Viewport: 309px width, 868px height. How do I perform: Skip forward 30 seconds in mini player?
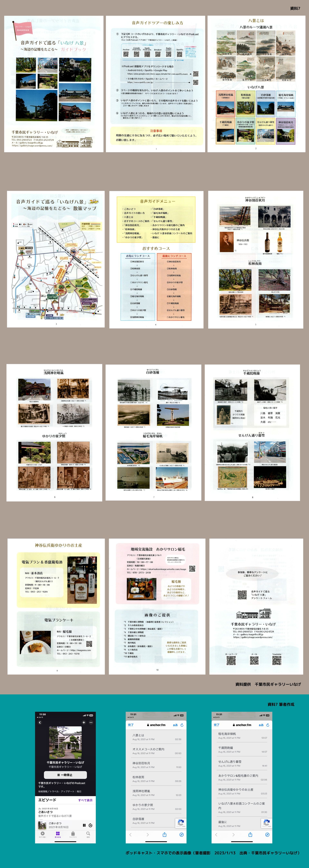[x=90, y=825]
